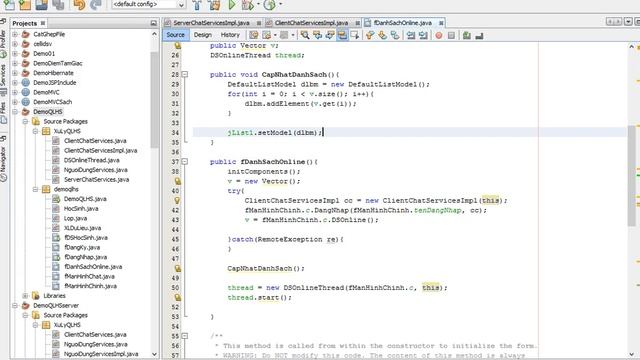The image size is (640, 360).
Task: Switch to the Design view
Action: tap(202, 35)
